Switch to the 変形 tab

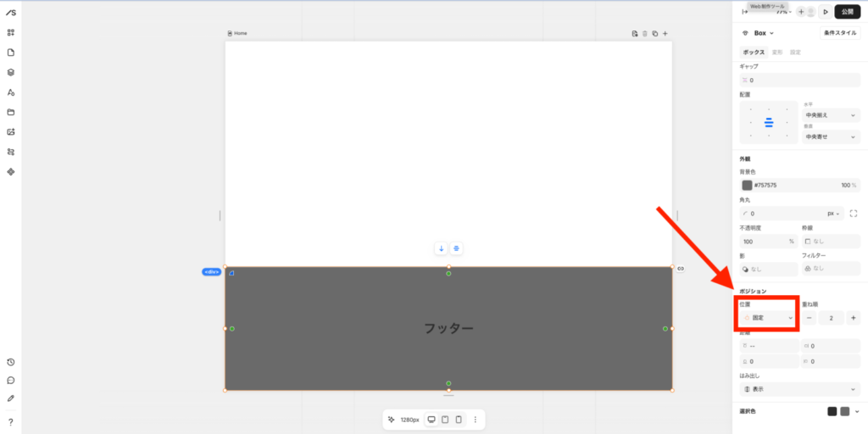pos(776,53)
